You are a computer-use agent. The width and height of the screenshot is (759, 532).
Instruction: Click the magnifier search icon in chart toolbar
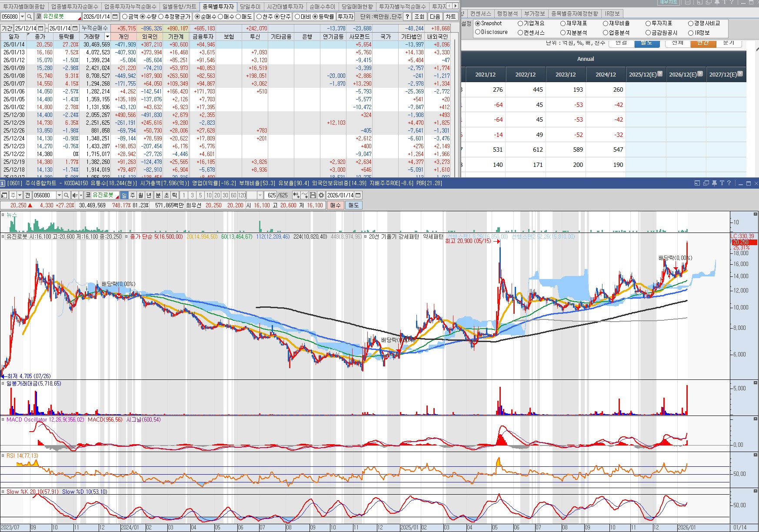66,195
